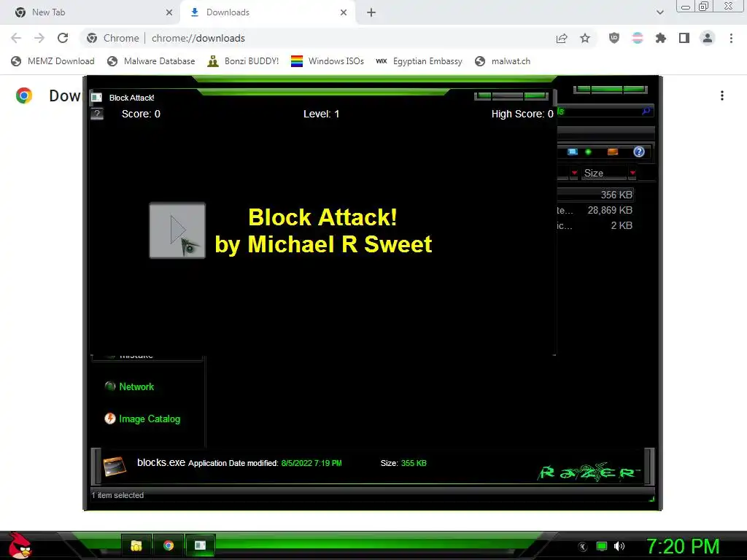Click the green monitor network tray icon
This screenshot has height=560, width=747.
point(602,546)
